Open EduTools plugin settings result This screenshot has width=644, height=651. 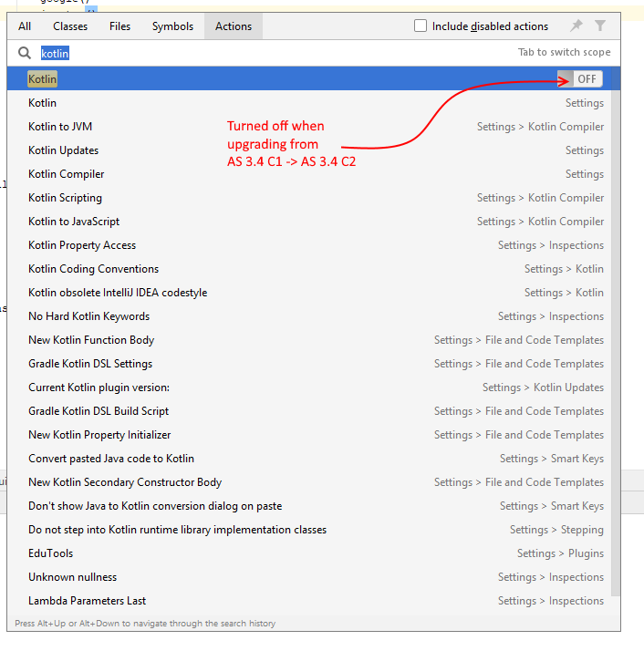click(x=51, y=553)
